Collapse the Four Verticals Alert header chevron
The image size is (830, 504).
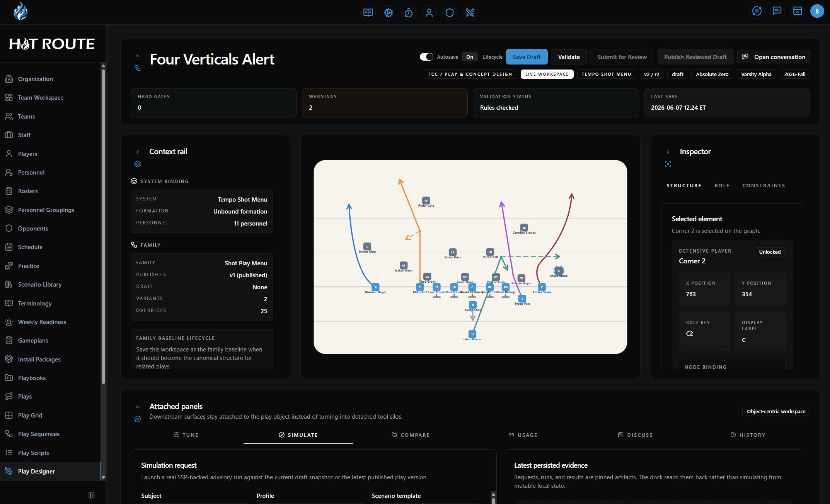[x=137, y=56]
